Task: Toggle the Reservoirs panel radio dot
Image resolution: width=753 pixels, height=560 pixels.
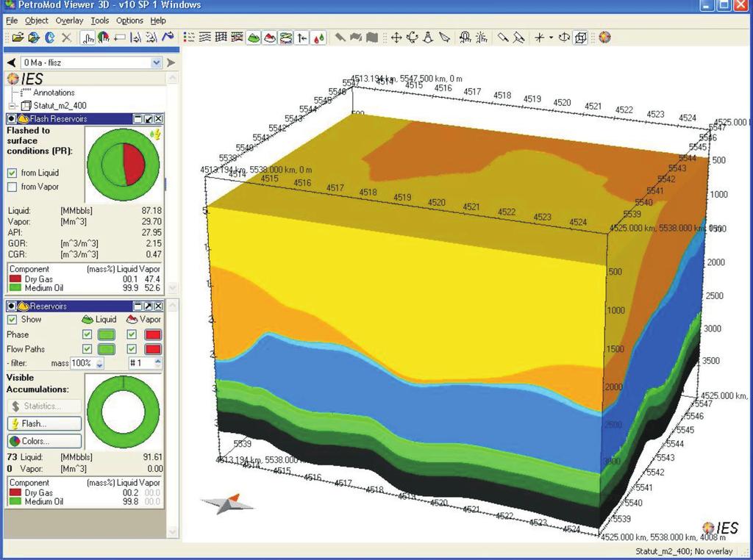Action: click(x=12, y=306)
